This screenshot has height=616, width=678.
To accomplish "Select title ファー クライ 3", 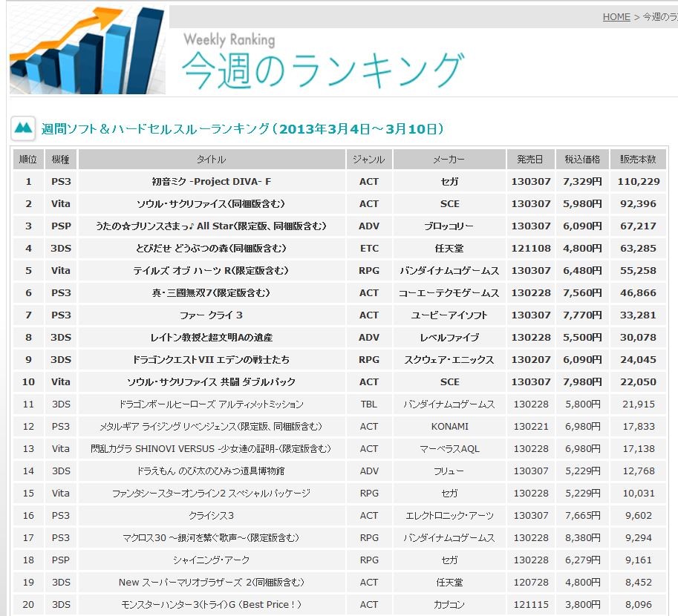I will [212, 315].
